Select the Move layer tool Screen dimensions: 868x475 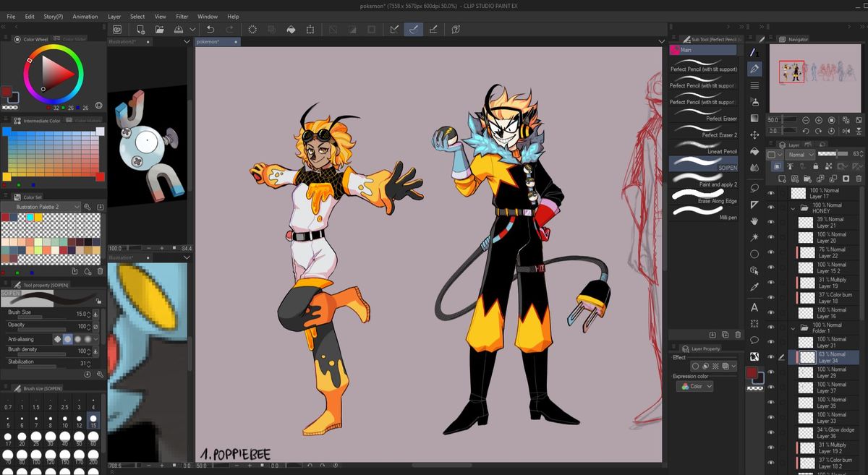click(x=754, y=135)
